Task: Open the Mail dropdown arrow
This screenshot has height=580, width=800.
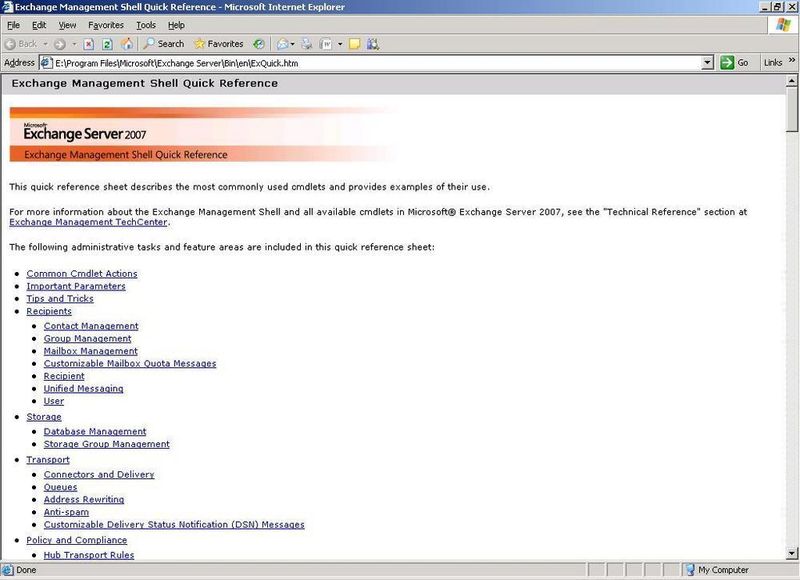Action: [292, 44]
